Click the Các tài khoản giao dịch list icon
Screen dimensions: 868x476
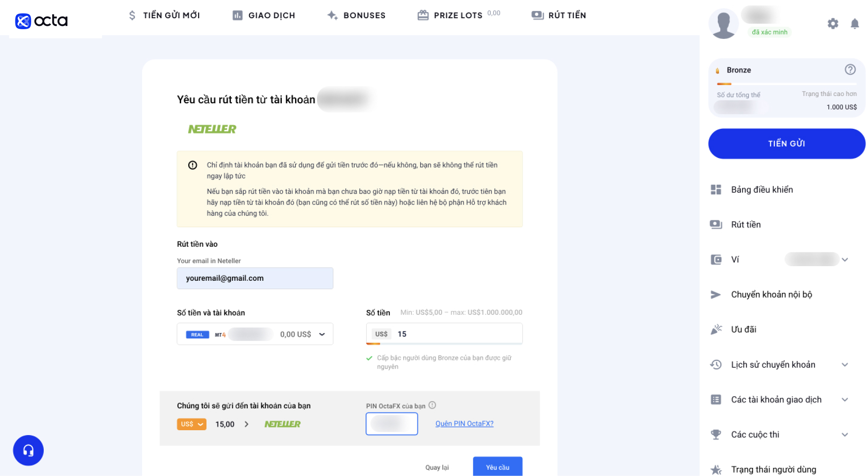[x=716, y=399]
